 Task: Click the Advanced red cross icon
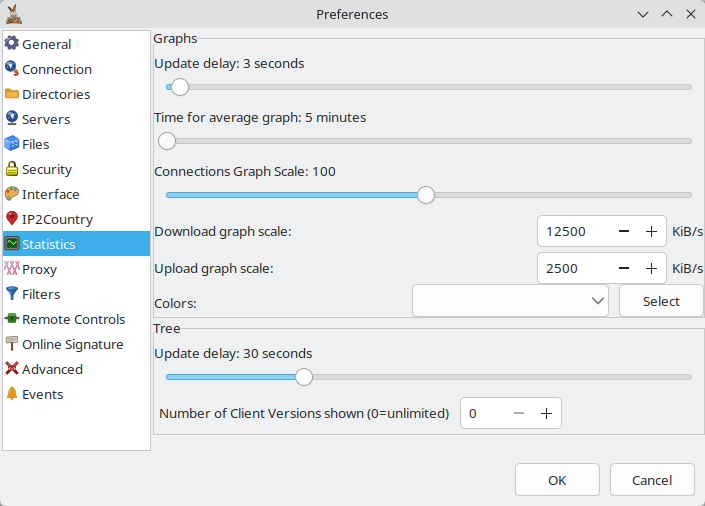point(12,368)
